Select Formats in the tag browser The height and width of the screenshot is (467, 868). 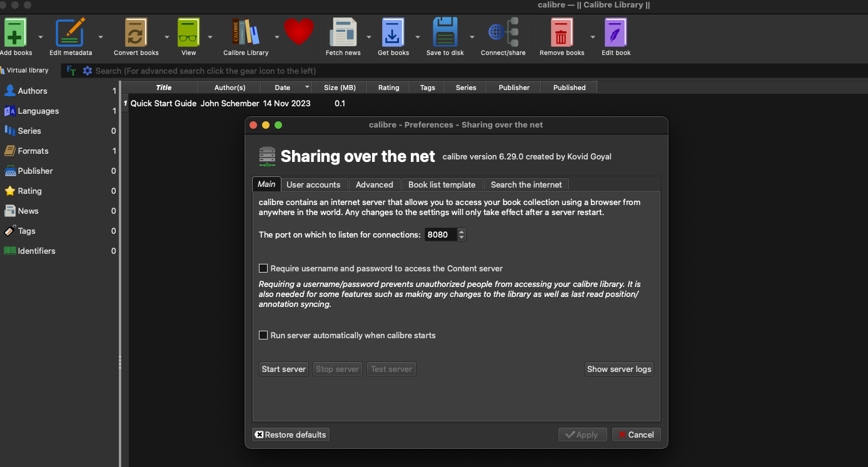(x=59, y=151)
